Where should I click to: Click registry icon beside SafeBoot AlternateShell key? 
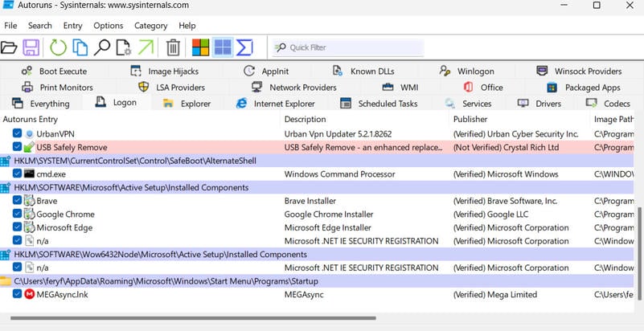click(x=6, y=161)
